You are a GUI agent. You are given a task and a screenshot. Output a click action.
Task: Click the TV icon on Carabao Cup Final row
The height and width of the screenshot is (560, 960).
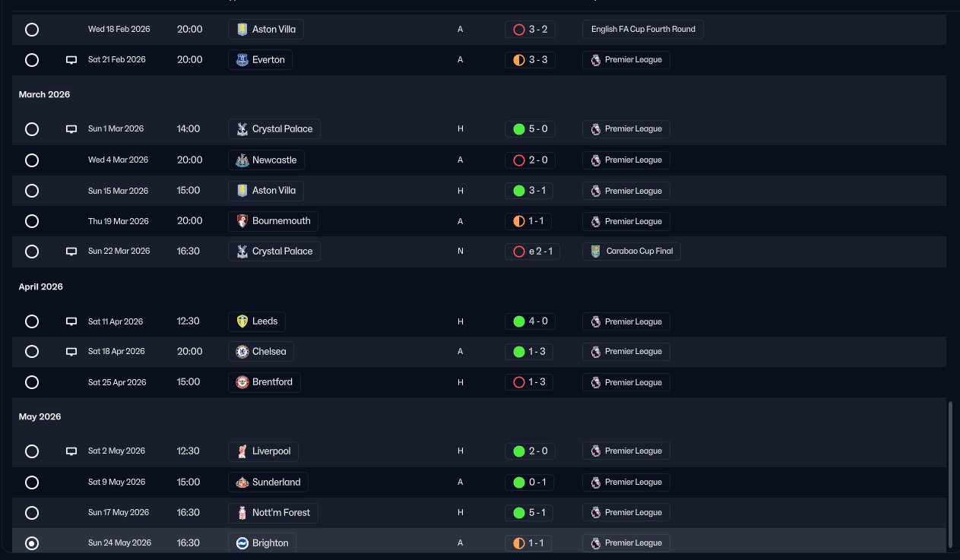coord(71,252)
